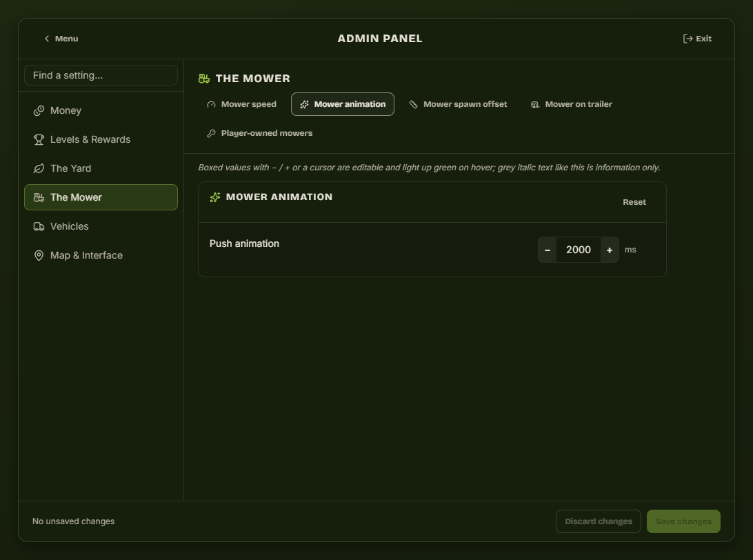Go back using the Menu button
This screenshot has width=753, height=560.
coord(61,39)
